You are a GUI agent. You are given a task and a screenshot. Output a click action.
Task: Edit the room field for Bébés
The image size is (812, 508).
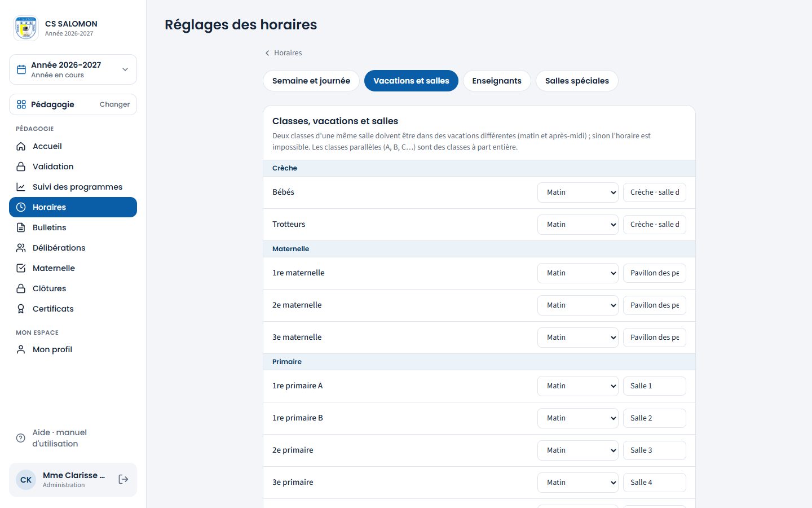pyautogui.click(x=655, y=192)
